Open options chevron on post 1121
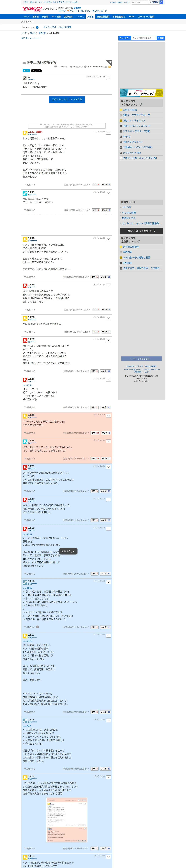 [108, 467]
